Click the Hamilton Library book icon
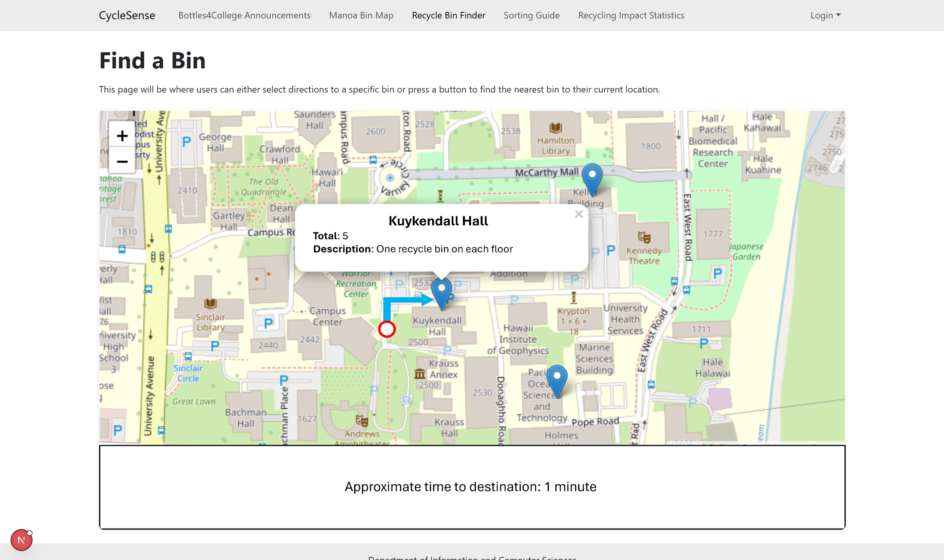Image resolution: width=944 pixels, height=560 pixels. [555, 128]
